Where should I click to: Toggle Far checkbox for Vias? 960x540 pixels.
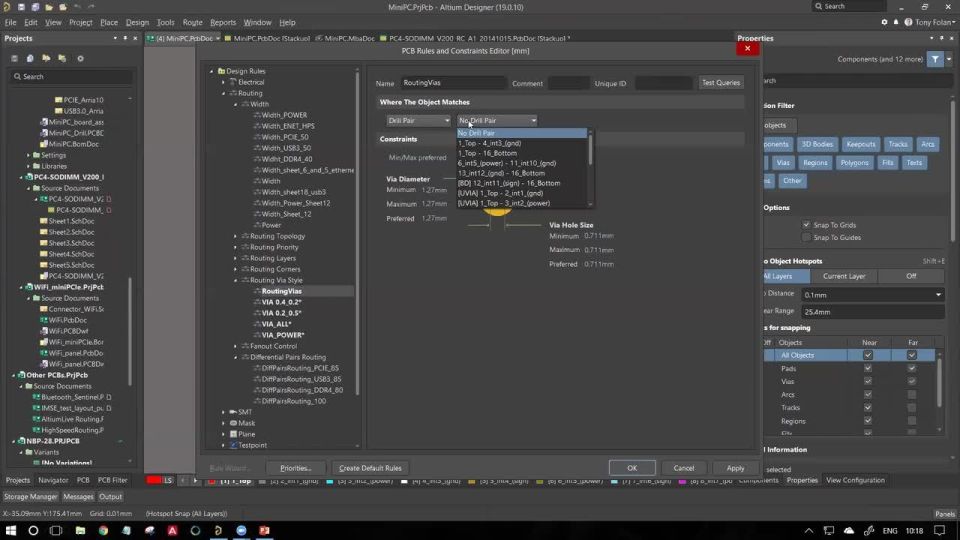tap(912, 381)
